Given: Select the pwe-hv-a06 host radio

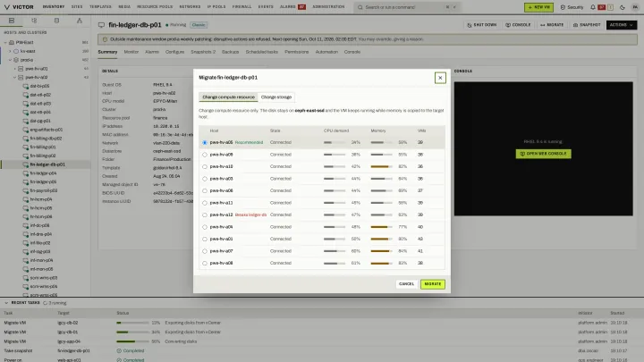Looking at the screenshot, I should pos(205,191).
